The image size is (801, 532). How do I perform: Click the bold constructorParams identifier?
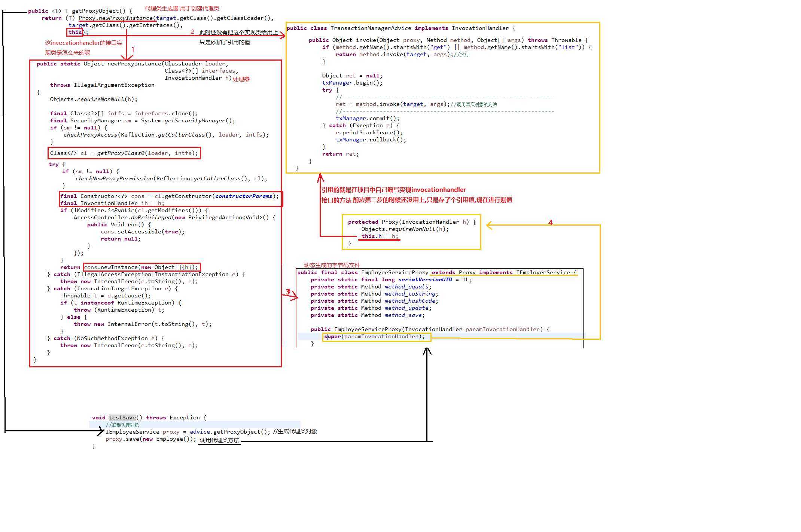(x=243, y=196)
